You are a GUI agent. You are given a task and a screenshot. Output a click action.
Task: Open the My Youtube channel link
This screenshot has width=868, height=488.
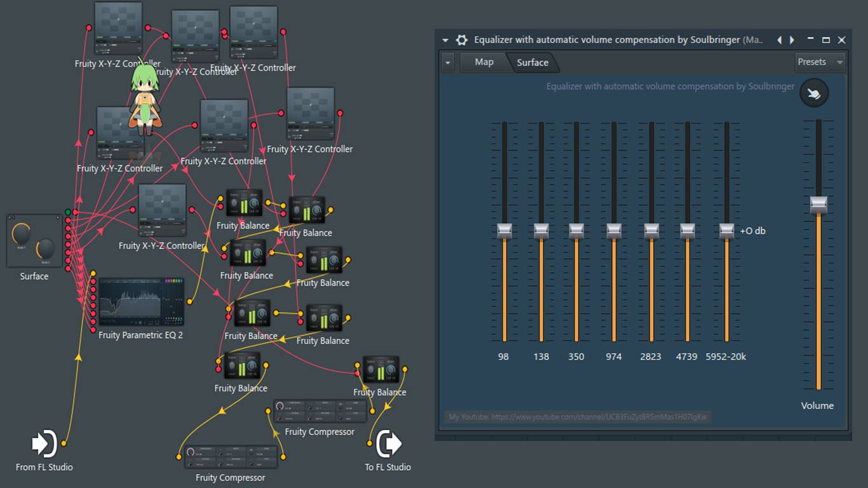(x=577, y=417)
